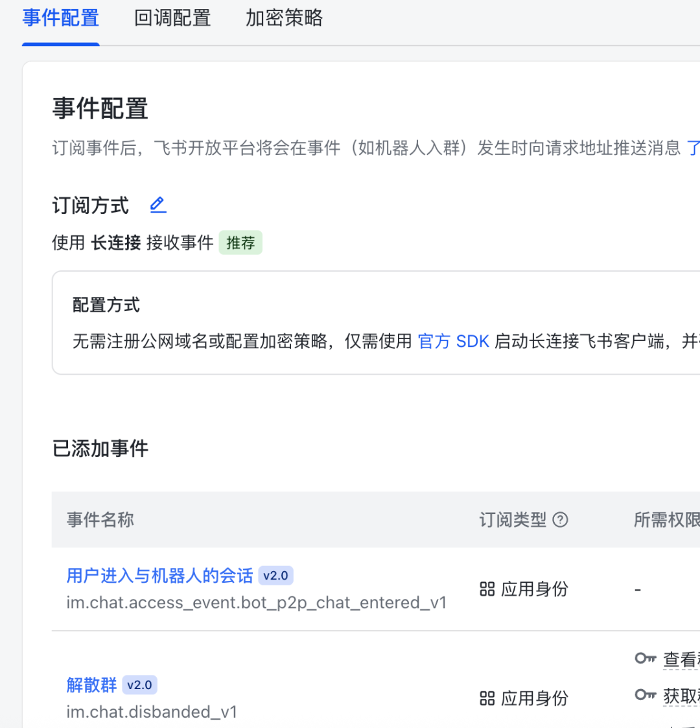Click the blue link ending the description line
This screenshot has height=728, width=700.
click(x=693, y=148)
